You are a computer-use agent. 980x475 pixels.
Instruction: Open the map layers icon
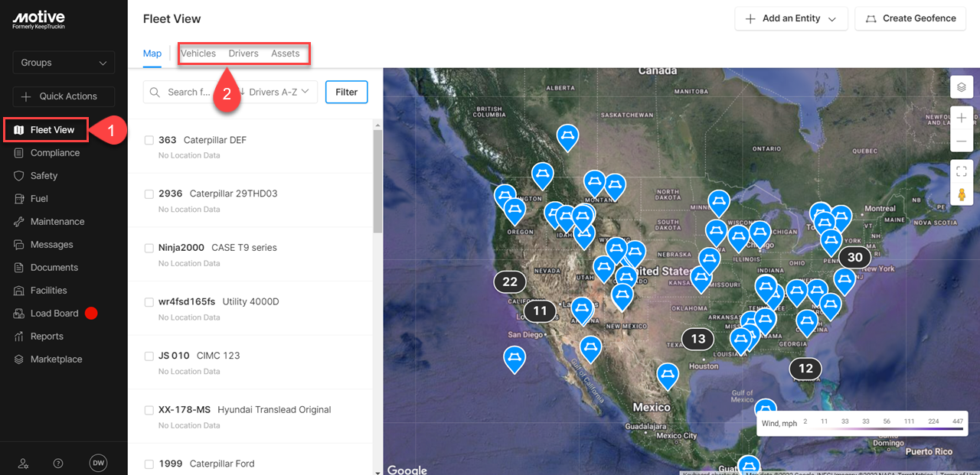click(x=962, y=87)
